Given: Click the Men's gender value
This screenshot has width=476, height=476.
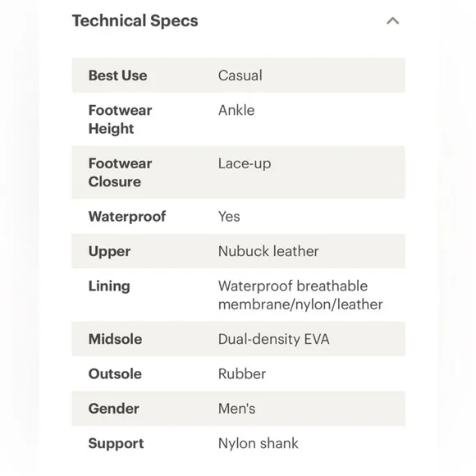Looking at the screenshot, I should pyautogui.click(x=237, y=409).
